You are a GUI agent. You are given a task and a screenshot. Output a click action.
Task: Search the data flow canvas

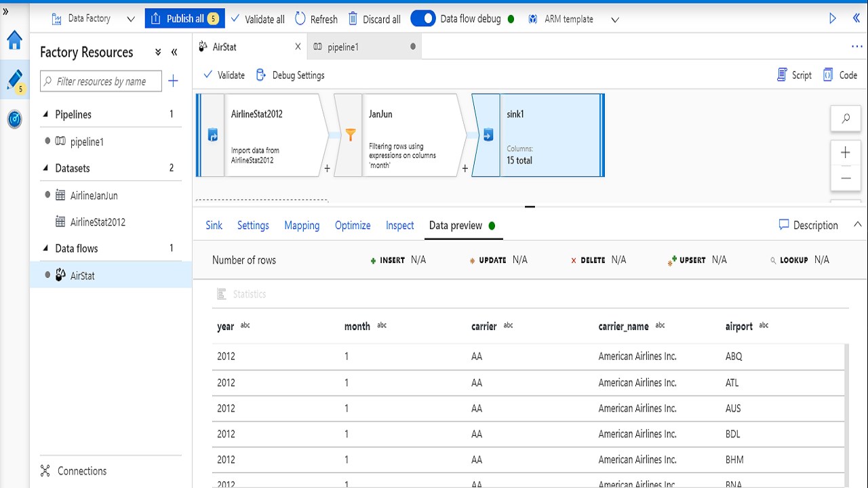(x=846, y=119)
